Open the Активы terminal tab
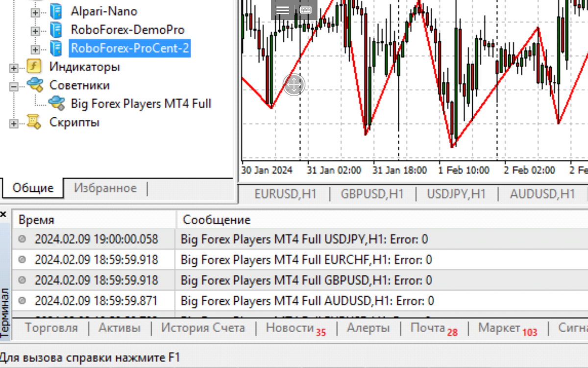 [x=120, y=328]
